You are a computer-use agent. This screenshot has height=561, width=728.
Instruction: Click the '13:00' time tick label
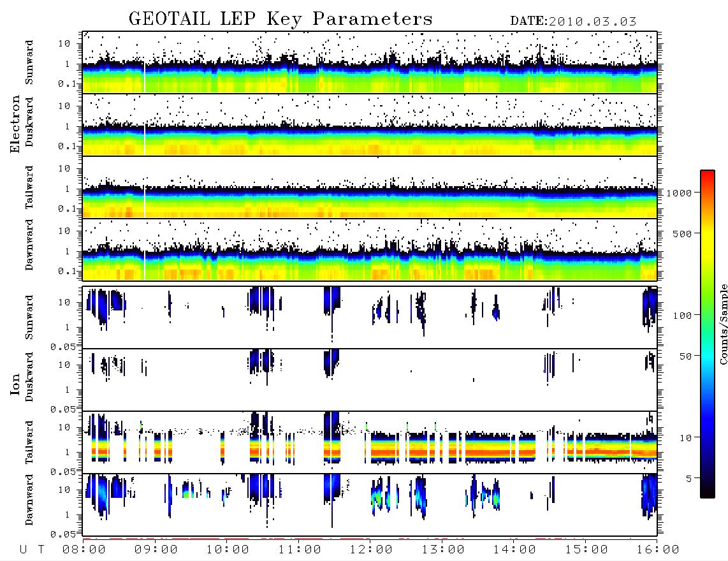443,550
